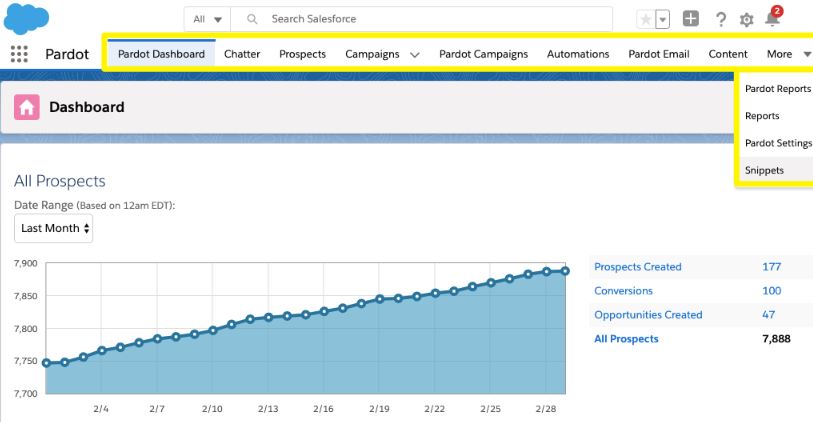Expand the Campaigns tab chevron

click(415, 54)
